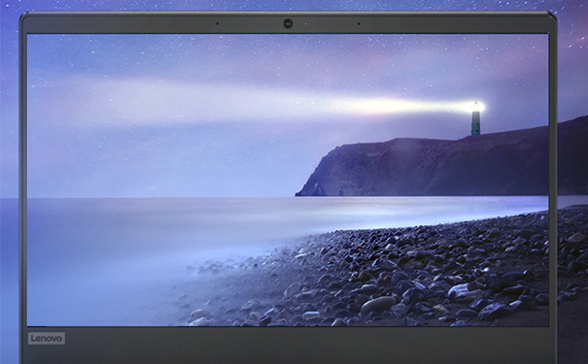Screen dimensions: 588x364
Task: Click the webcam lens on top bezel
Action: tap(288, 23)
